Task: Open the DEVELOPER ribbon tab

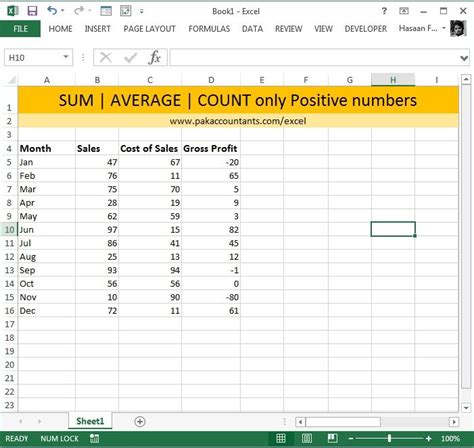Action: tap(366, 29)
